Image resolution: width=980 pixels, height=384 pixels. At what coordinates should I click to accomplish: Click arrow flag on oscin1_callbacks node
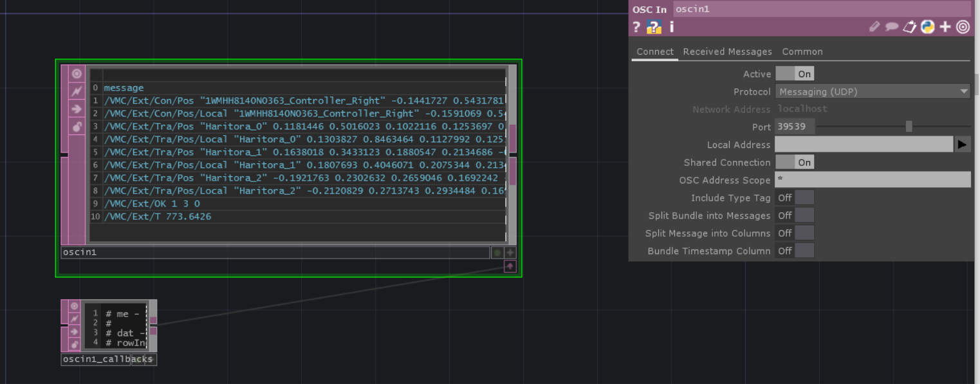75,332
